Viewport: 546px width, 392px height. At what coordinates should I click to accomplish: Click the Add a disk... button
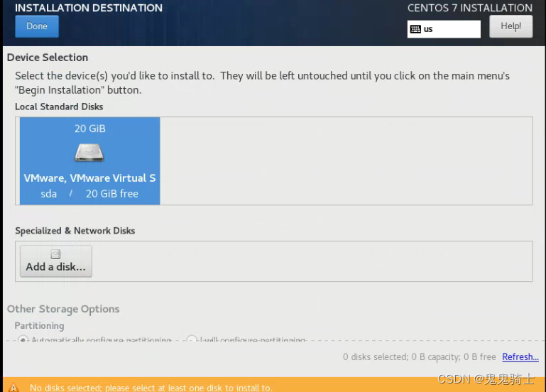click(x=56, y=261)
